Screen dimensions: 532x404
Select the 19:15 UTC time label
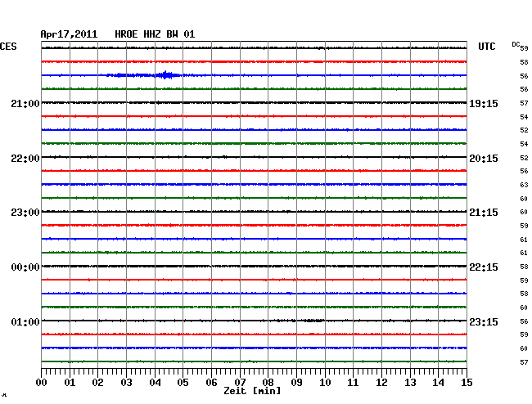484,104
